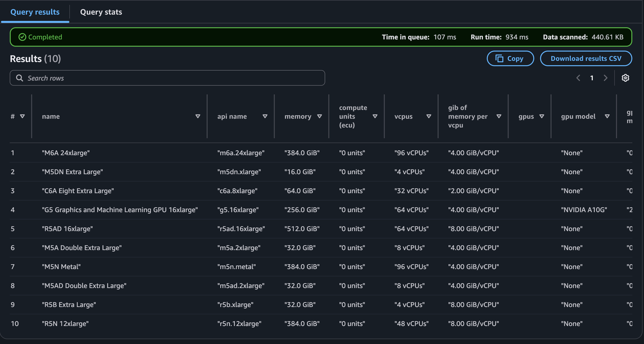The height and width of the screenshot is (344, 644).
Task: Go to next results page arrow
Action: click(x=605, y=78)
